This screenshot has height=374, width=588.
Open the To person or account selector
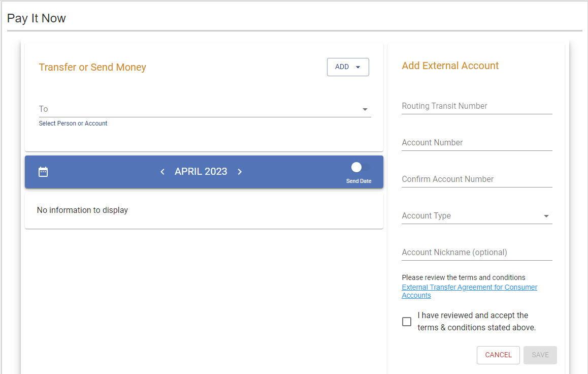[x=198, y=109]
